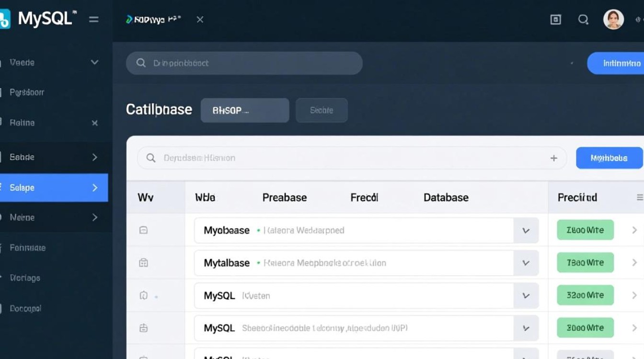Image resolution: width=644 pixels, height=359 pixels.
Task: Switch to the FoDivys tab at the top
Action: click(153, 19)
